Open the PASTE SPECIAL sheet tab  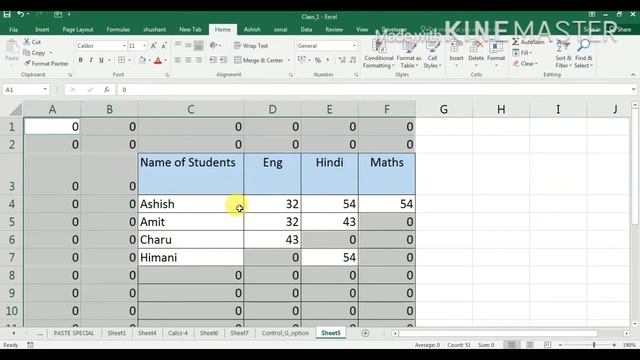point(74,333)
